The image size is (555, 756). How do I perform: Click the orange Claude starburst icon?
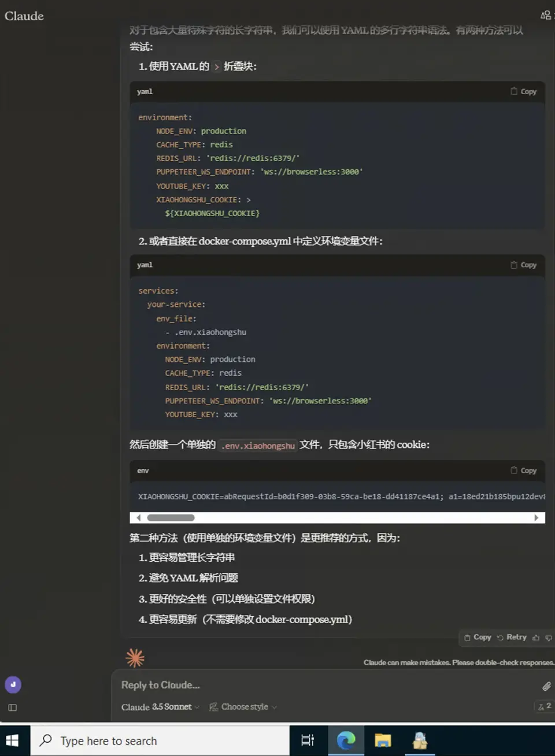[x=135, y=658]
